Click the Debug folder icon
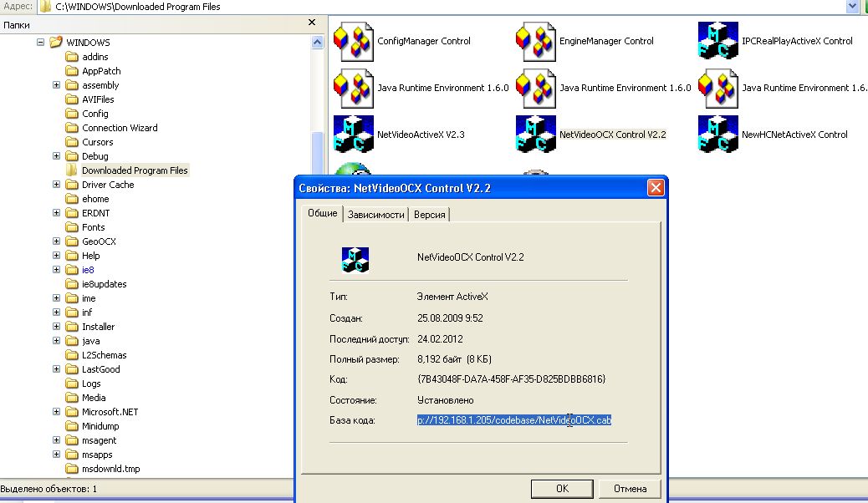This screenshot has height=503, width=868. (x=72, y=156)
